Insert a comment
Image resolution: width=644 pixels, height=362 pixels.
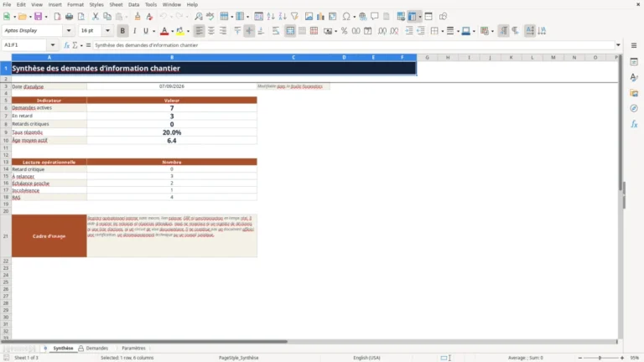(x=375, y=17)
